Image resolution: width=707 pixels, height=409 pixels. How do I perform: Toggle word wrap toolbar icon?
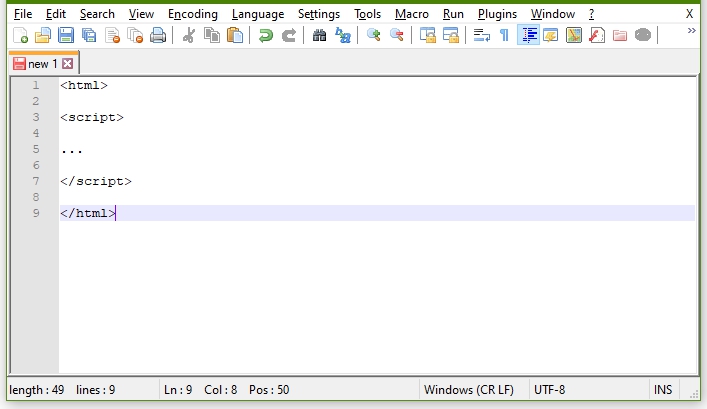[x=482, y=35]
